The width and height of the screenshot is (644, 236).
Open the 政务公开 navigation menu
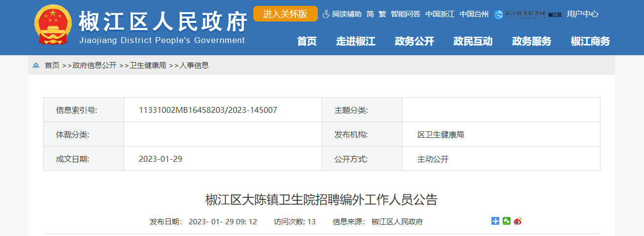414,42
